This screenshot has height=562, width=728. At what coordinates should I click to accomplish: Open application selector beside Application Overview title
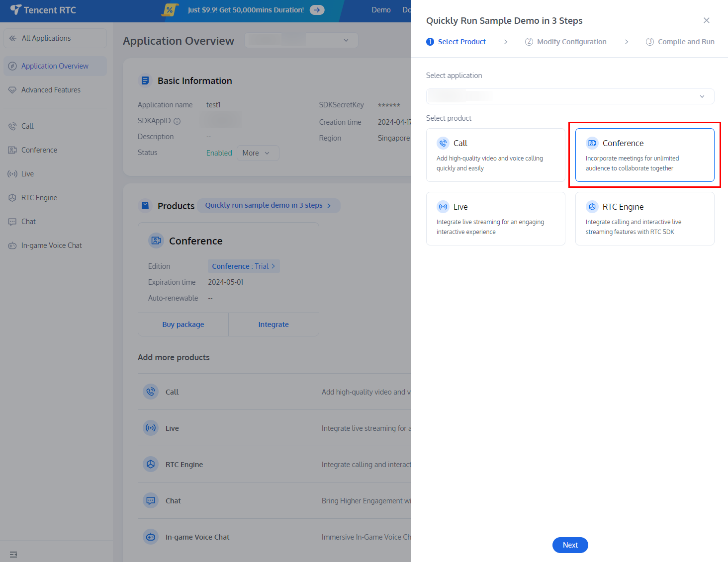301,40
